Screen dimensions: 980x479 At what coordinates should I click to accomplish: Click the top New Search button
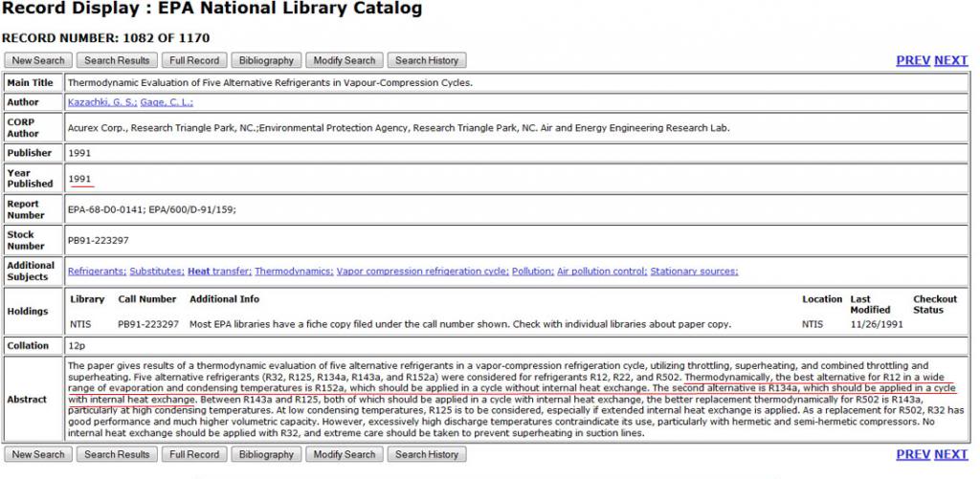pyautogui.click(x=38, y=60)
